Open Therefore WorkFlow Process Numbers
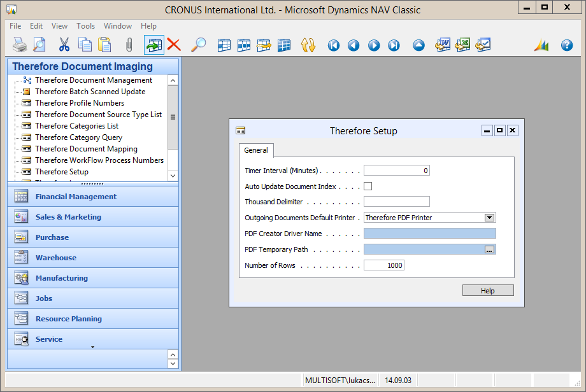The width and height of the screenshot is (586, 392). [x=99, y=160]
